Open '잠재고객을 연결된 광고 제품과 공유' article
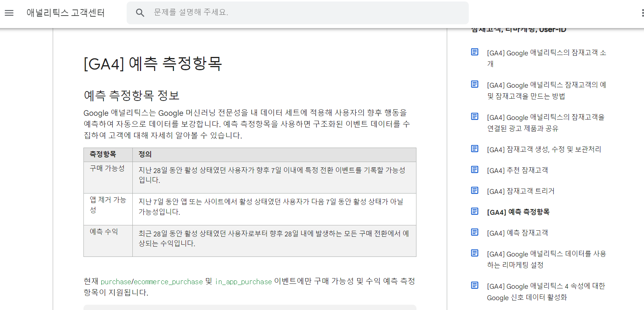Screen dimensions: 644x310 click(x=546, y=123)
